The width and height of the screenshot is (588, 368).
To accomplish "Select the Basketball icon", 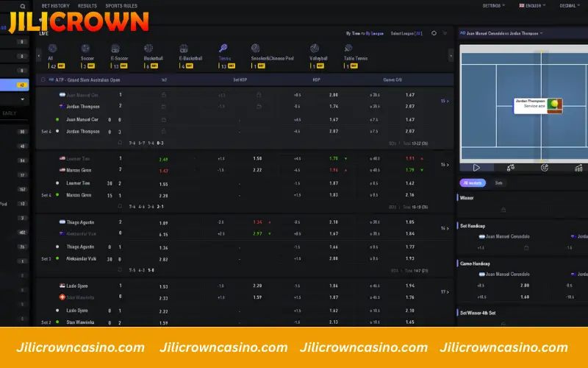I will (148, 48).
